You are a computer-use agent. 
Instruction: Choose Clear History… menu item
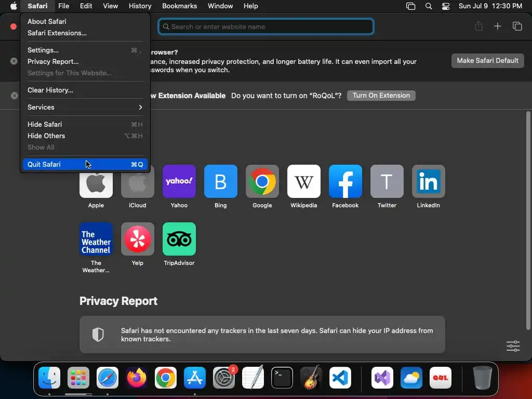coord(85,90)
